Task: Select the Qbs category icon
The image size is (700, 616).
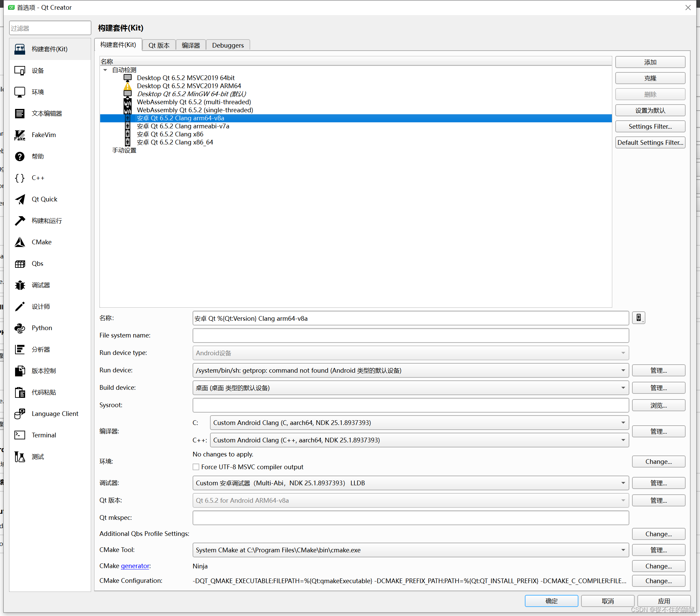Action: click(x=20, y=264)
